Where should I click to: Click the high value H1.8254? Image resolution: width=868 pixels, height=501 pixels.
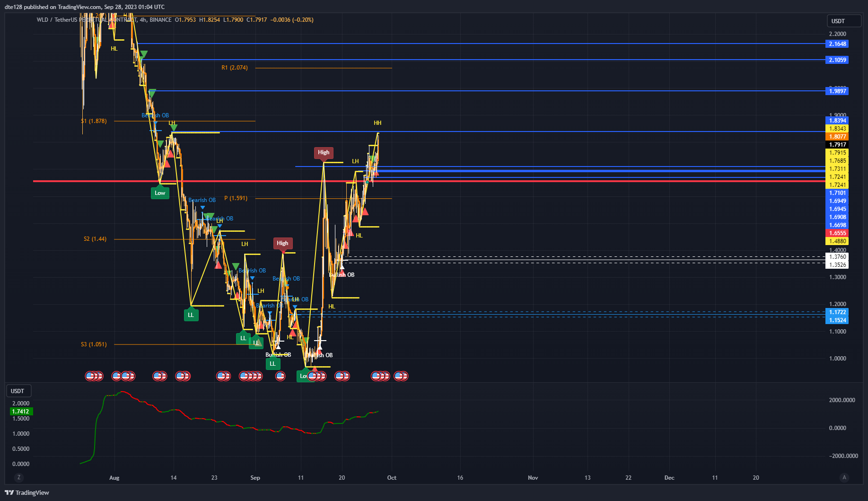(210, 20)
